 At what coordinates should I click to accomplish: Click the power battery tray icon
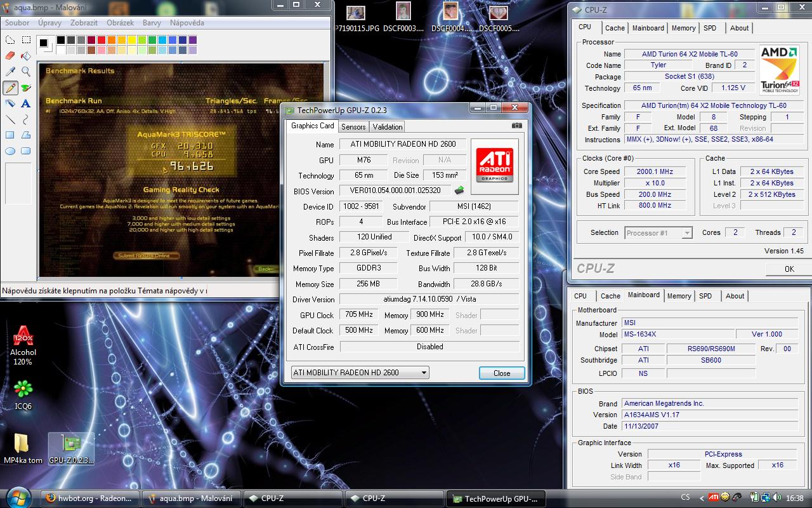point(755,498)
